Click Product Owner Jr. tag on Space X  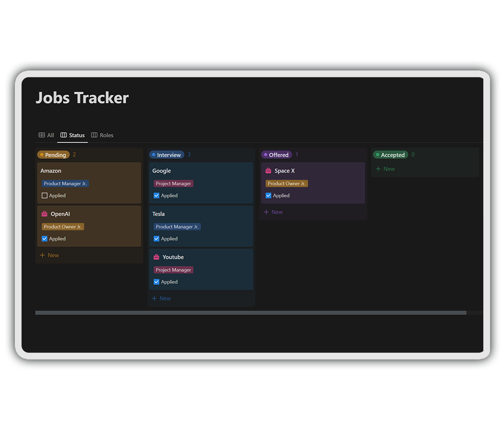[287, 183]
